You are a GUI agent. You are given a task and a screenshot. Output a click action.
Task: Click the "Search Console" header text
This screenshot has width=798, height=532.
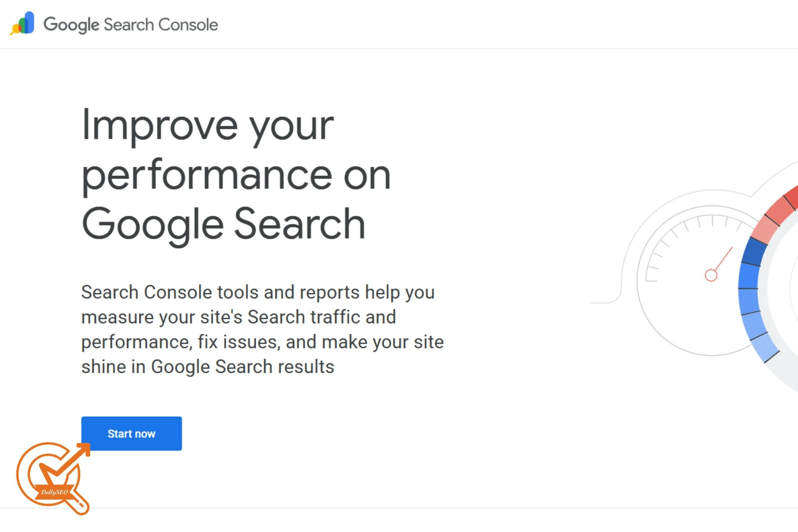pos(161,25)
